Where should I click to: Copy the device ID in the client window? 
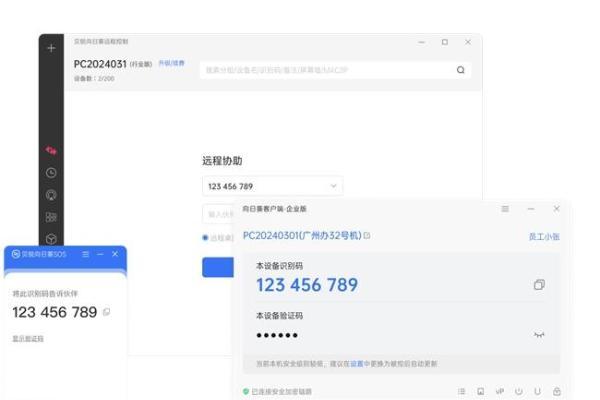pos(539,285)
